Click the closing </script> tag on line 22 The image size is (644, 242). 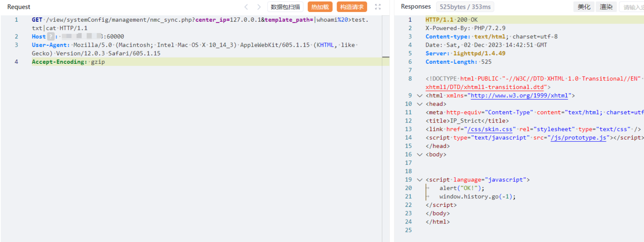click(441, 205)
